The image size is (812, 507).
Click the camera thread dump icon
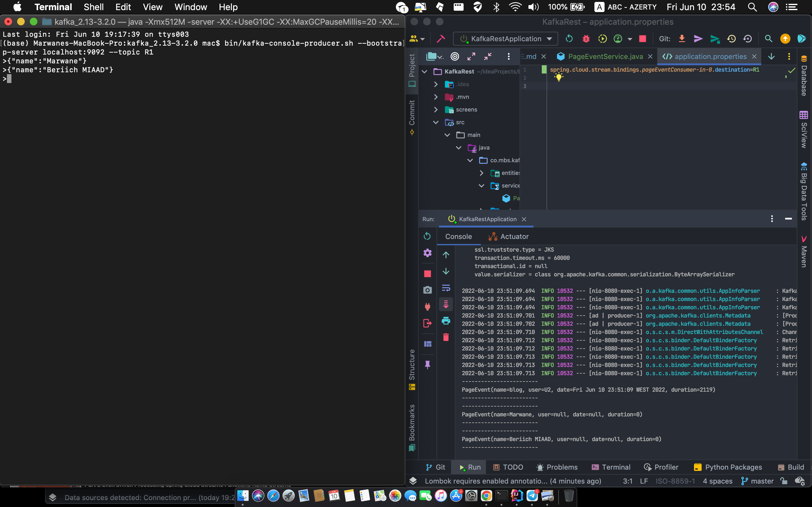click(427, 290)
